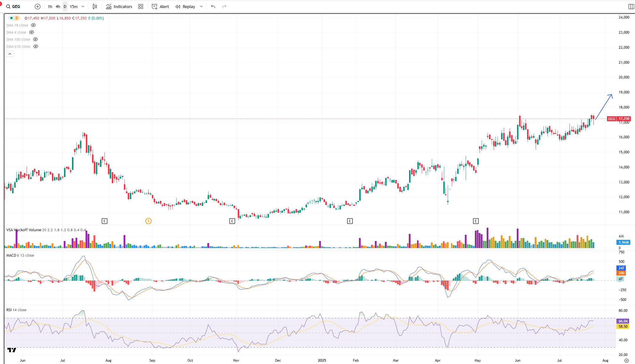Viewport: 635px width, 364px height.
Task: Start Bar Replay mode
Action: [185, 6]
